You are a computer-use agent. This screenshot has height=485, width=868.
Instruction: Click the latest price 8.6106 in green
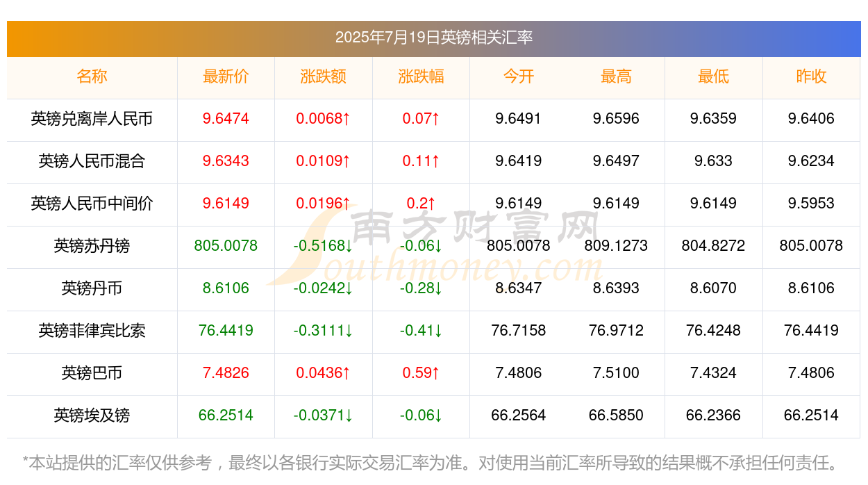[226, 288]
